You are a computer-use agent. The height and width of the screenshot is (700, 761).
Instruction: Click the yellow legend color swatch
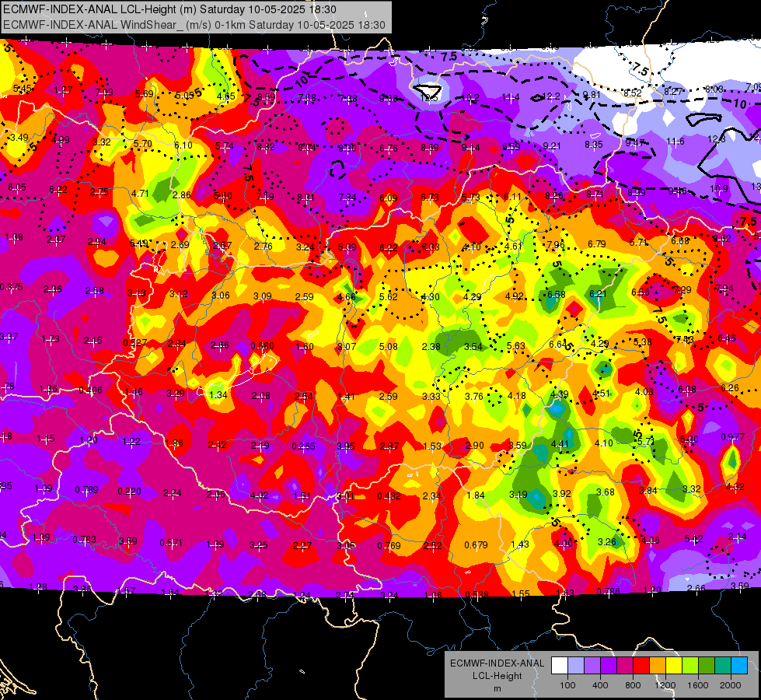click(x=674, y=666)
